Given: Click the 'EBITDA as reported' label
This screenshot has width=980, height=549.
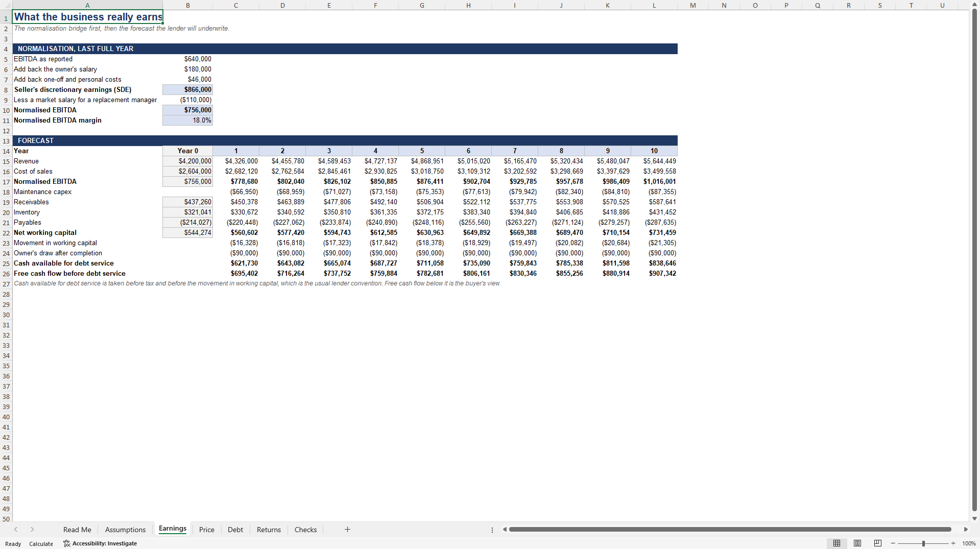Looking at the screenshot, I should click(43, 59).
